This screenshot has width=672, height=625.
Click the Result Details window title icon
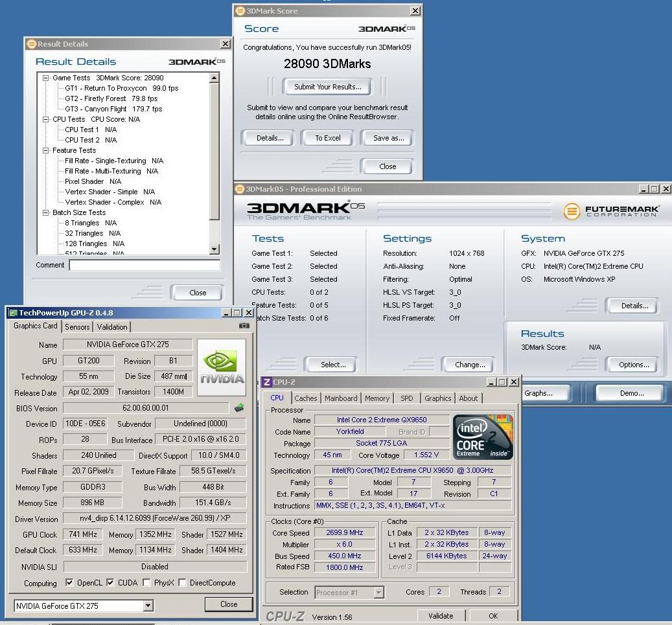click(31, 43)
